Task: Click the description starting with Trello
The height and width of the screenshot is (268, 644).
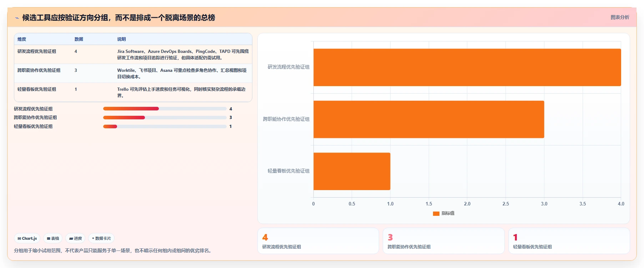Action: tap(181, 93)
